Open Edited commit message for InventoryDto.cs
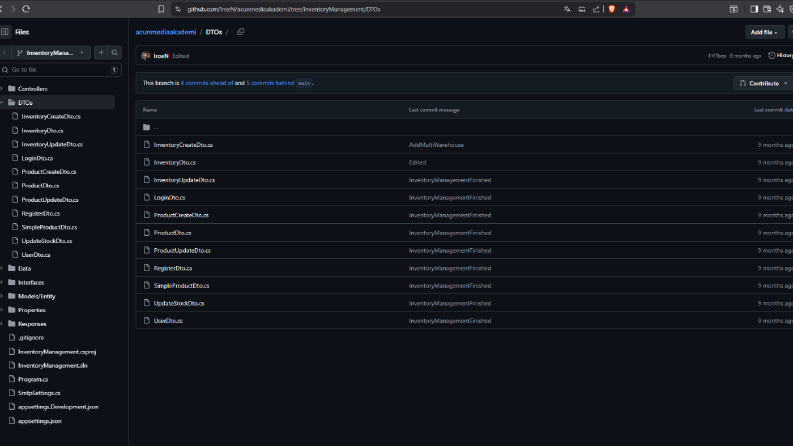The image size is (793, 446). [x=417, y=162]
